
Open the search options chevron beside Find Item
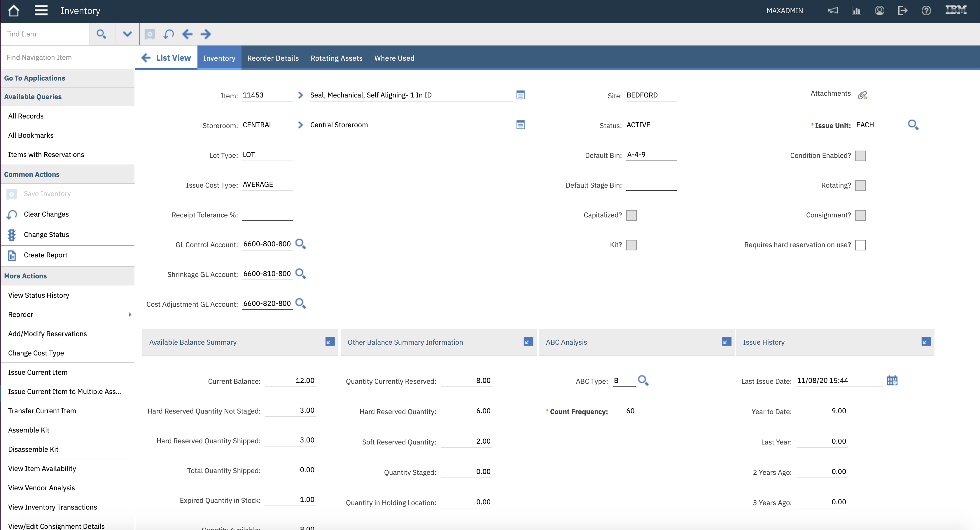coord(127,34)
